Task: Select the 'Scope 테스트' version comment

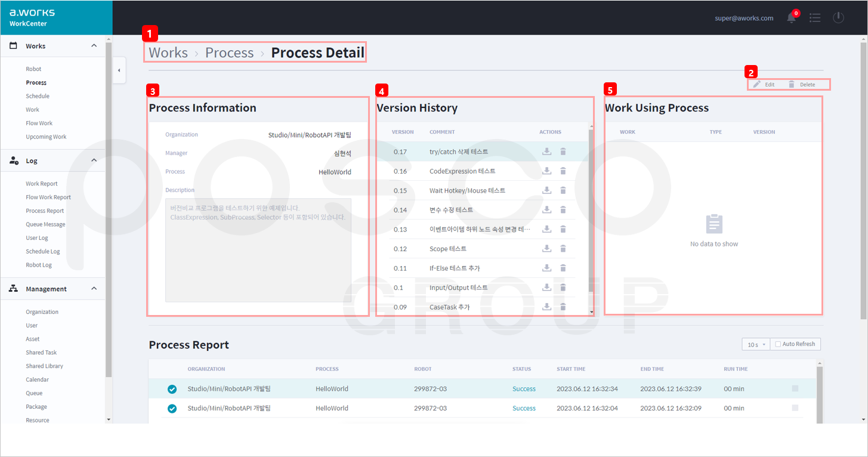Action: coord(448,249)
